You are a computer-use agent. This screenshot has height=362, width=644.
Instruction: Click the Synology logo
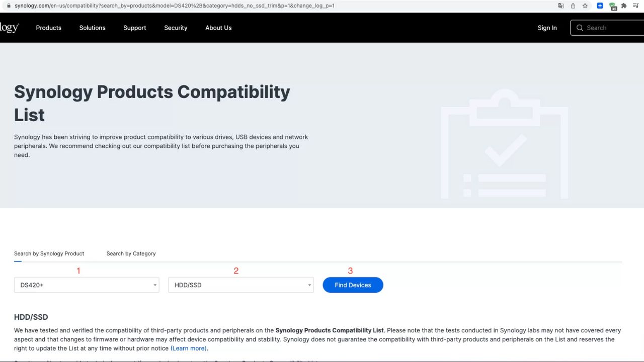[9, 28]
